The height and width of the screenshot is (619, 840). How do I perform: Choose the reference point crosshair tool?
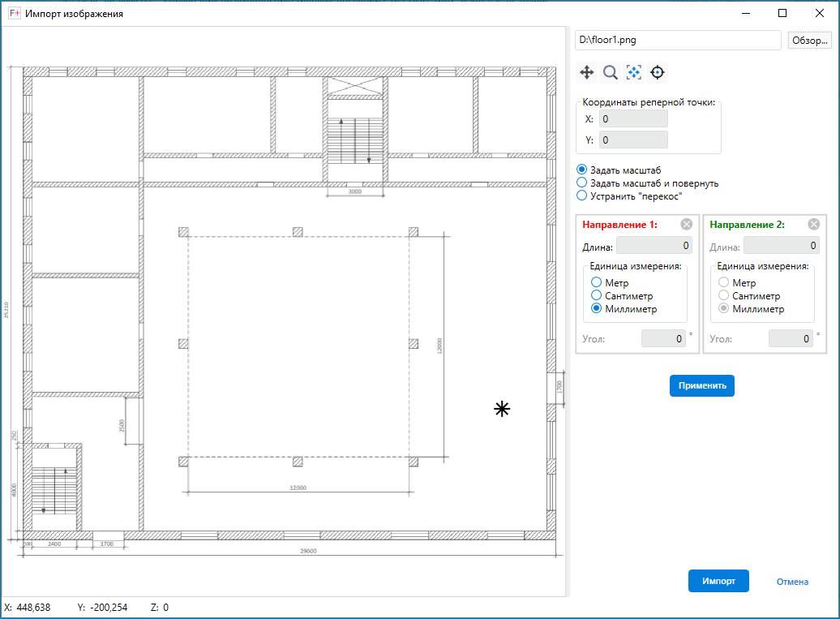click(x=658, y=72)
